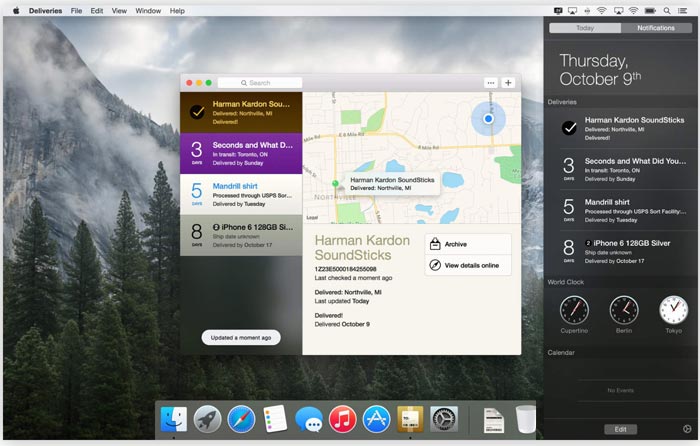Open the Window menu

pyautogui.click(x=148, y=11)
